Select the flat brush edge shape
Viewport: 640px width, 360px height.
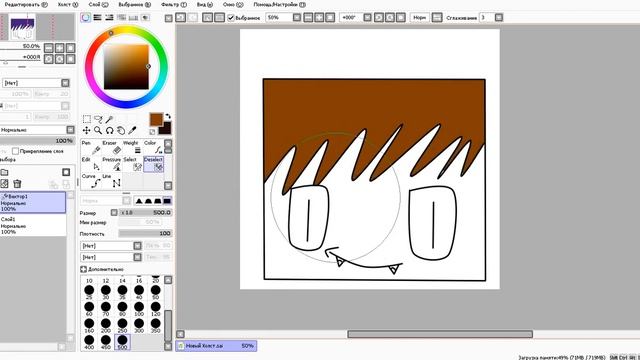(x=167, y=201)
